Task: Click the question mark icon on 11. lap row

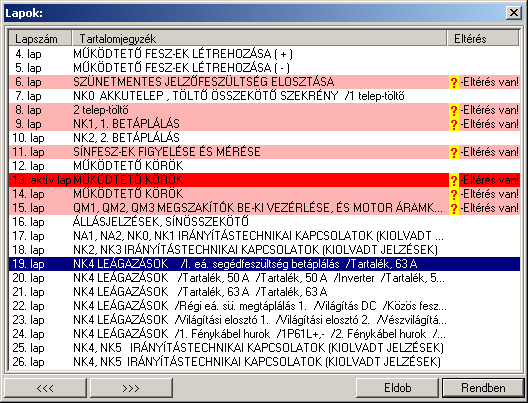Action: tap(454, 152)
